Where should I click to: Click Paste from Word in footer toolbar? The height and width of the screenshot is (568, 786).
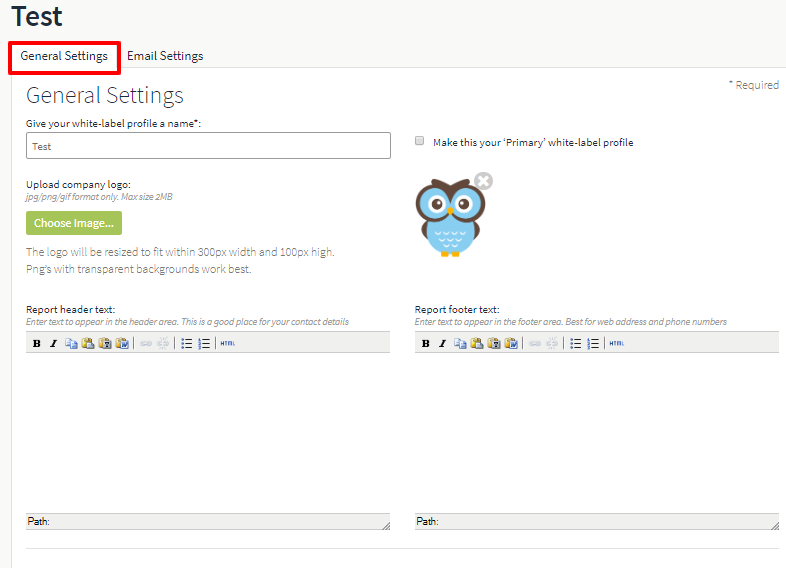511,343
